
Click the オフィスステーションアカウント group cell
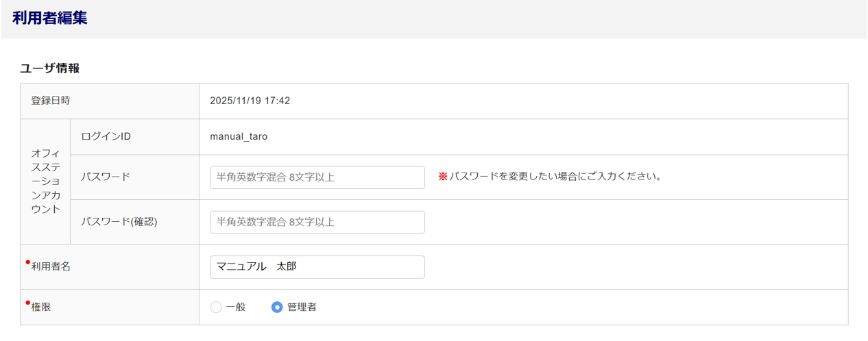pos(45,181)
